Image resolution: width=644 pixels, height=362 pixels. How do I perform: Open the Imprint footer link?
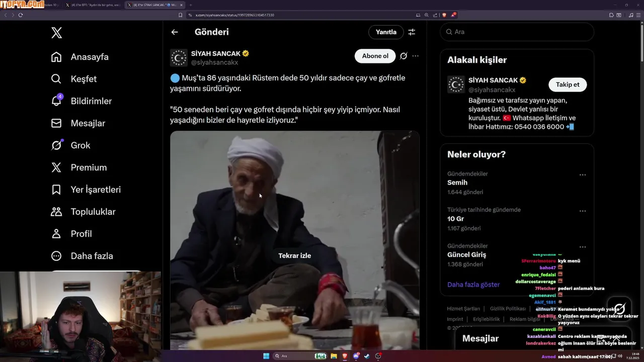[455, 319]
